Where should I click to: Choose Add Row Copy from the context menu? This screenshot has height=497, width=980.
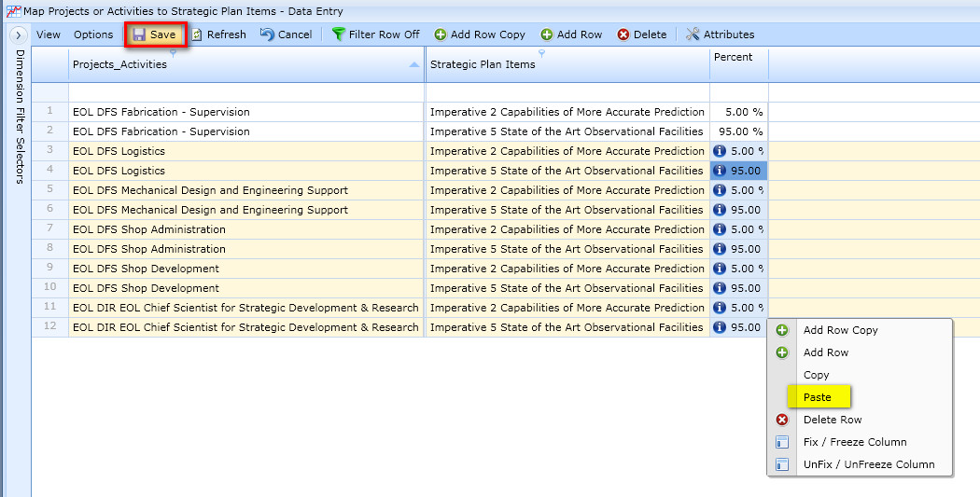(860, 330)
